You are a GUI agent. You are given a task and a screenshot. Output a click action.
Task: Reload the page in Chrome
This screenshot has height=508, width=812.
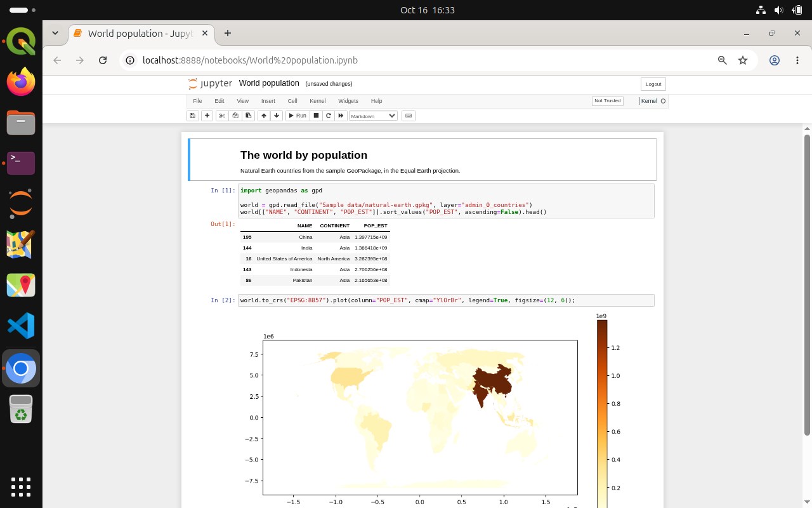pyautogui.click(x=103, y=60)
